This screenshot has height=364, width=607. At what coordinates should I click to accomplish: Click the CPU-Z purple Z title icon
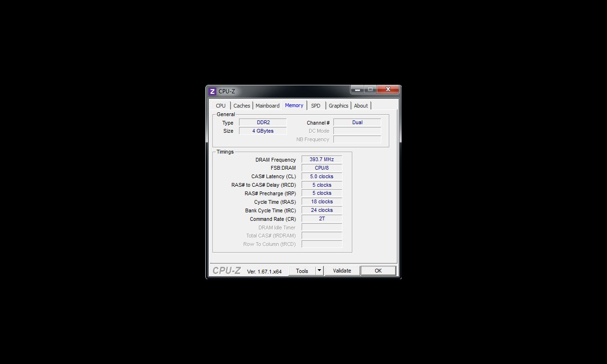[x=212, y=91]
